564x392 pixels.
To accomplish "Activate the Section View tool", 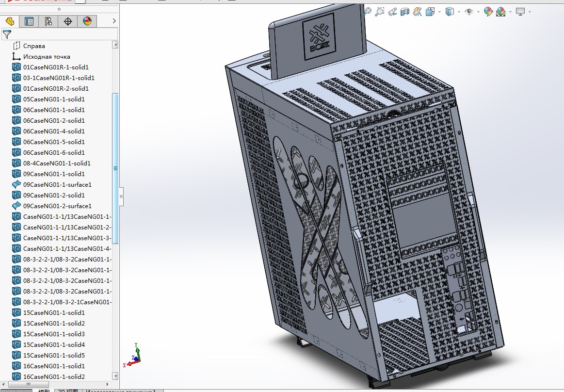I will click(404, 12).
